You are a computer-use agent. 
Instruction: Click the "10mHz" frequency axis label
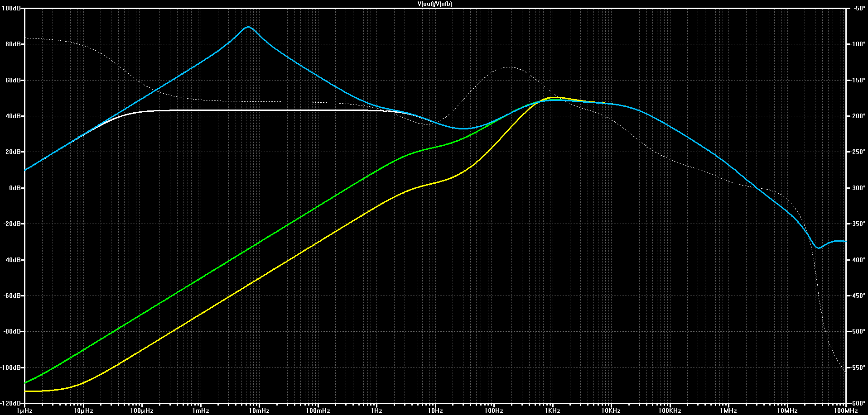tap(259, 411)
